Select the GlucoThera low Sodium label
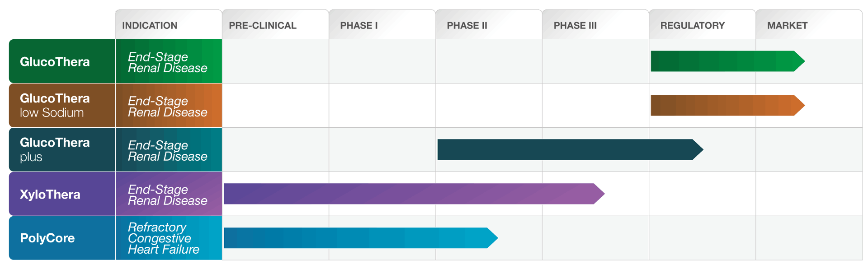The width and height of the screenshot is (868, 269). pyautogui.click(x=62, y=105)
